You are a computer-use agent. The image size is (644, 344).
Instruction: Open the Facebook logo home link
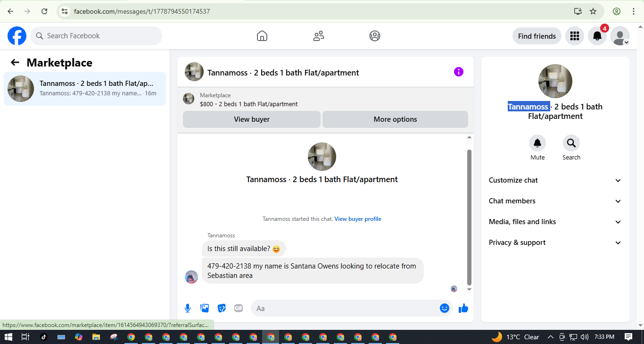(17, 36)
